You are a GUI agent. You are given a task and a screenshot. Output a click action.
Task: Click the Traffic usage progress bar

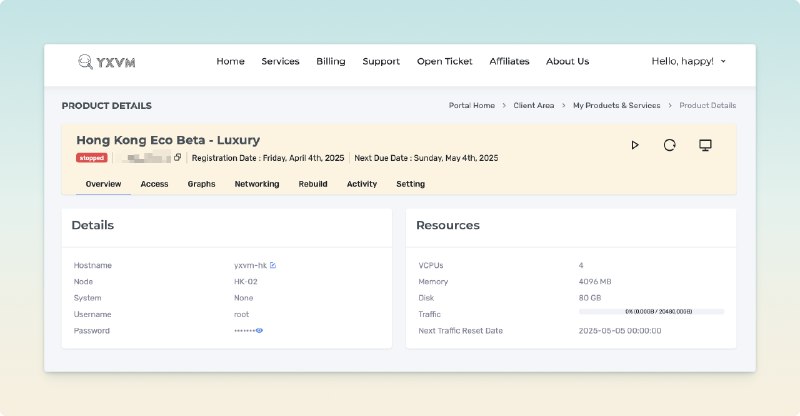(x=651, y=313)
